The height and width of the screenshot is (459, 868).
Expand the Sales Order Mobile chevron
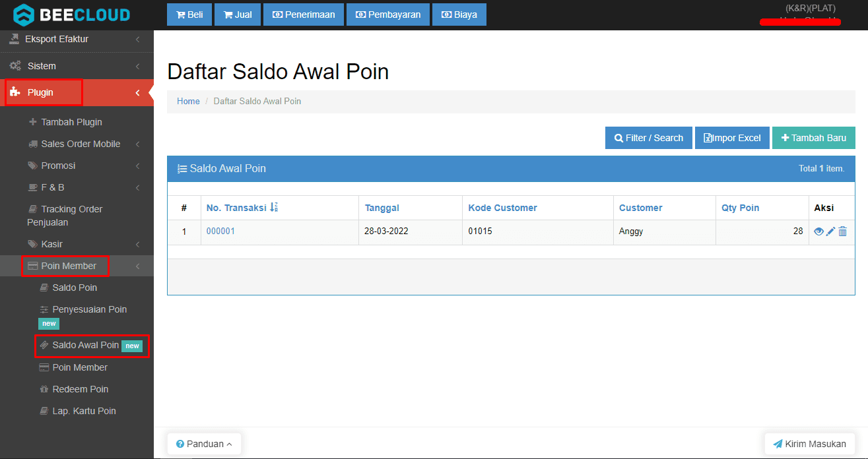[137, 144]
